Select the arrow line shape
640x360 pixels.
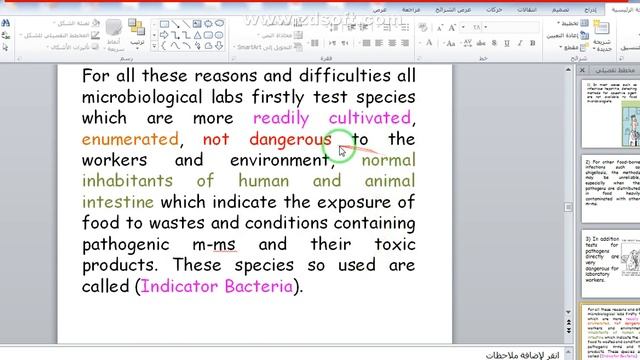176,24
